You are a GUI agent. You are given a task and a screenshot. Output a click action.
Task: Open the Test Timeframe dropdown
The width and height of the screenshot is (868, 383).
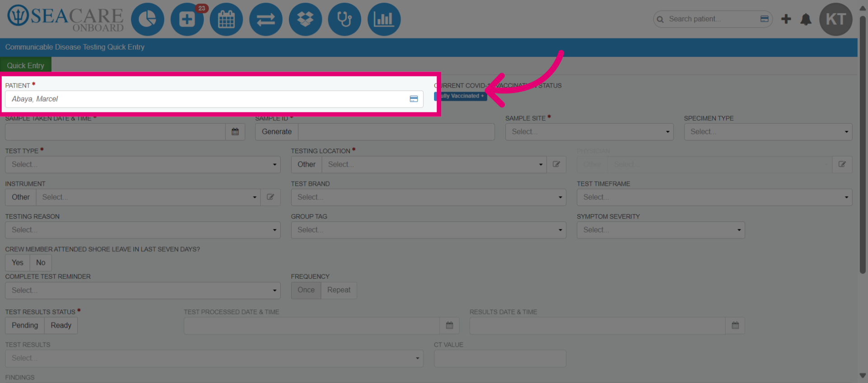tap(715, 197)
